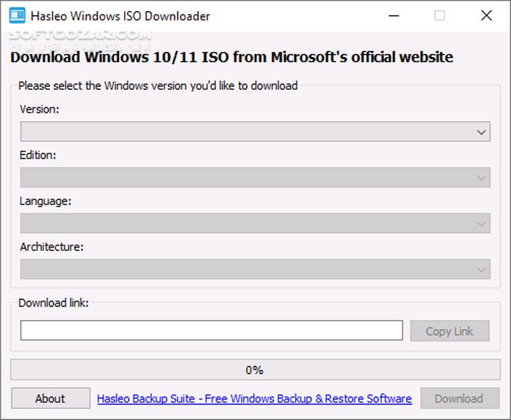Click the 'Architecture:' label
This screenshot has width=511, height=420.
(x=52, y=247)
